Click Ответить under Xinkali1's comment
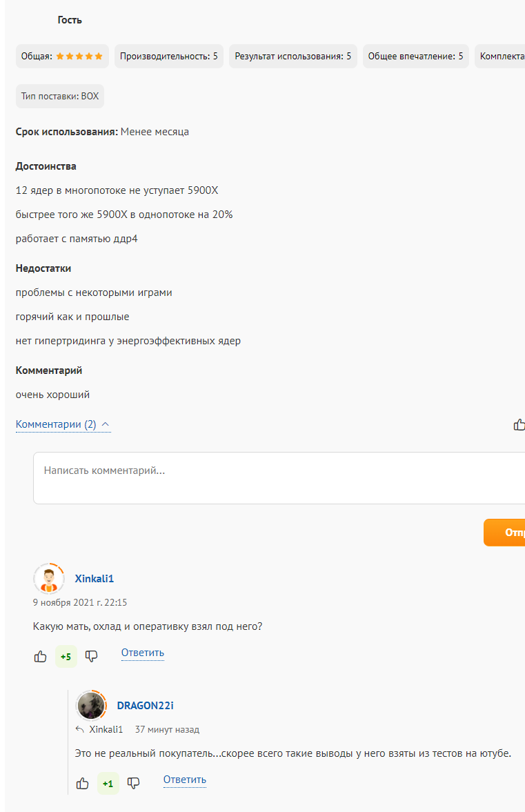This screenshot has height=812, width=525. 143,653
